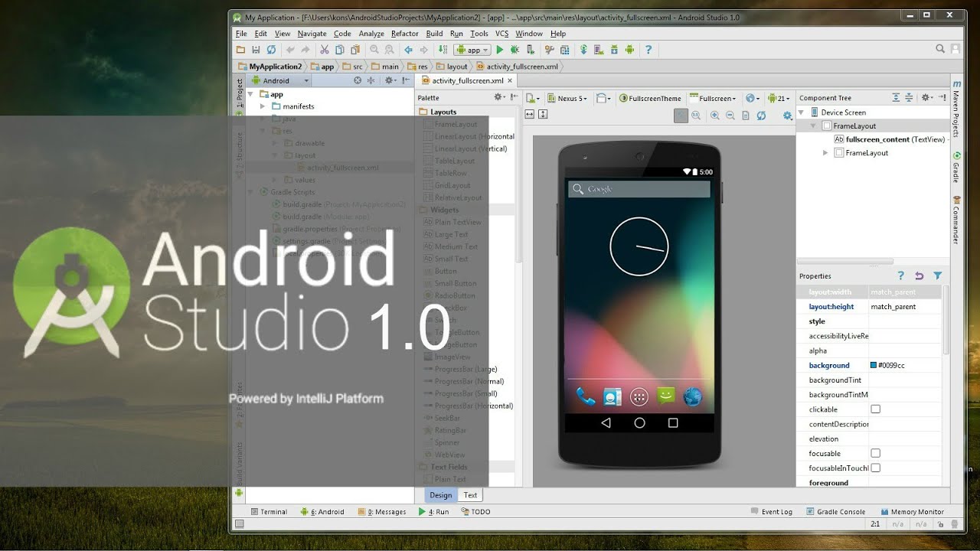Click the search magnifier at toolbar right
Viewport: 980px width, 551px height.
point(940,49)
